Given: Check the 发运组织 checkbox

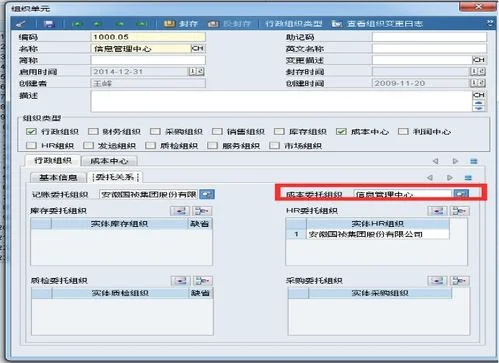Looking at the screenshot, I should coord(88,145).
